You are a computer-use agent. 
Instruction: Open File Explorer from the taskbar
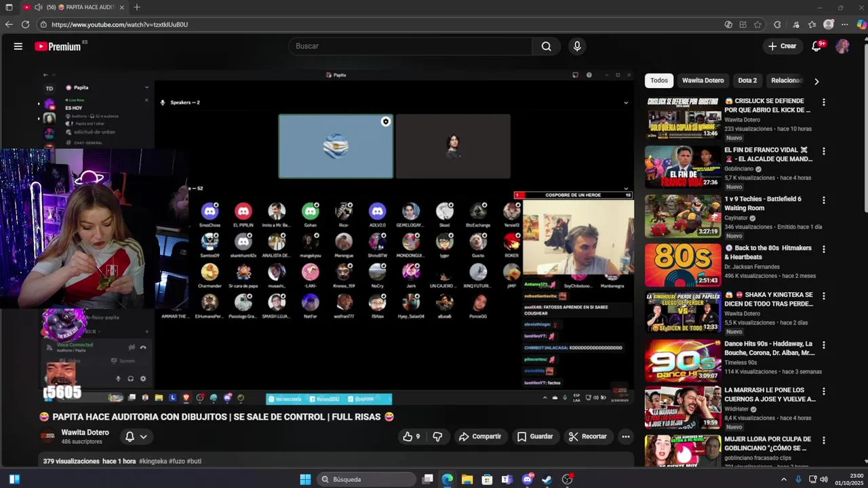coord(467,479)
